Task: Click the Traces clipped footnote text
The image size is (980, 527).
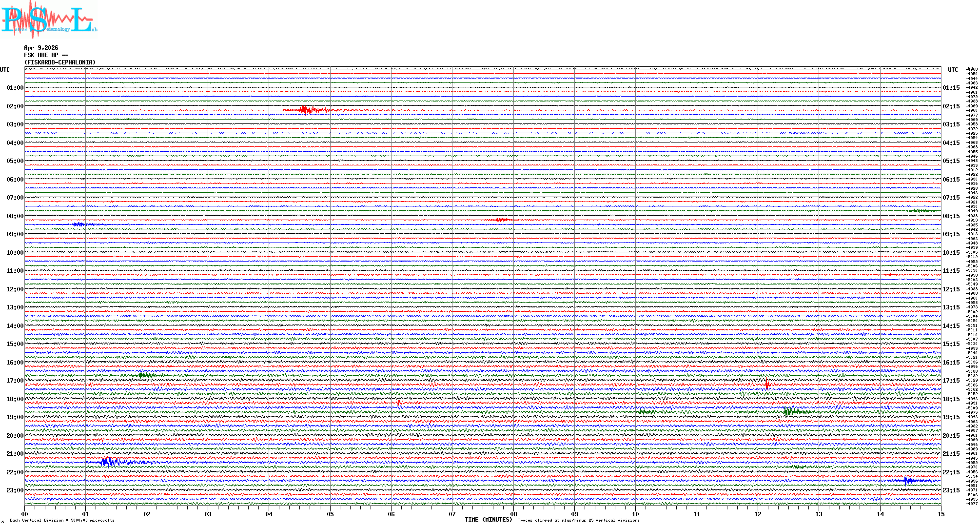Action: coord(578,520)
